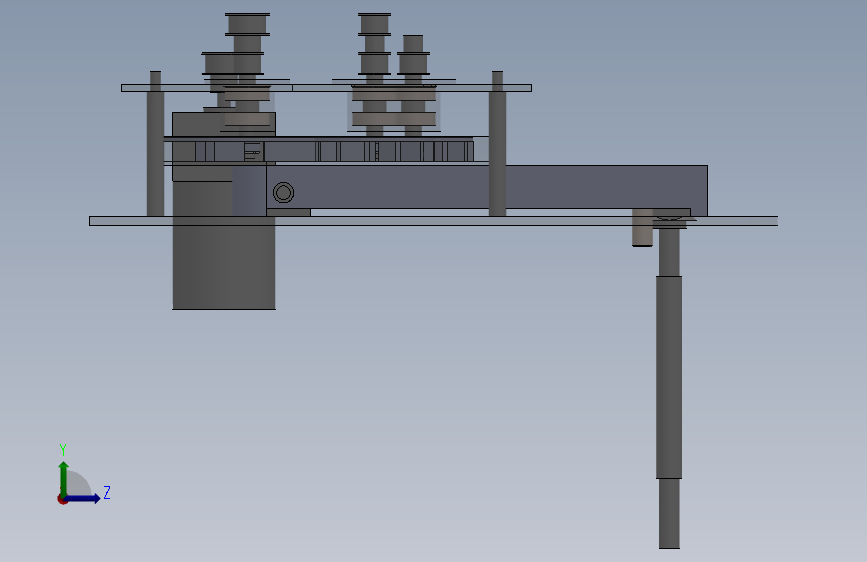
Task: Select the long vertical rod's wide middle section
Action: coord(669,377)
